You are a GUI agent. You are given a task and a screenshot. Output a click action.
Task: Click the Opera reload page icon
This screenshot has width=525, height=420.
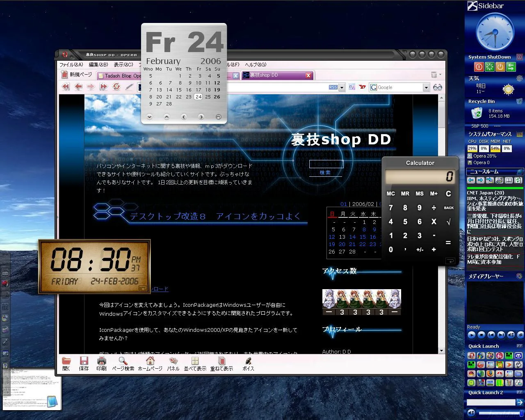(x=116, y=87)
